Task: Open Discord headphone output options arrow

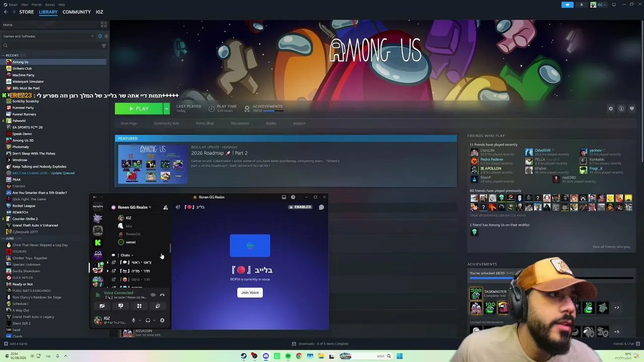Action: (154, 320)
